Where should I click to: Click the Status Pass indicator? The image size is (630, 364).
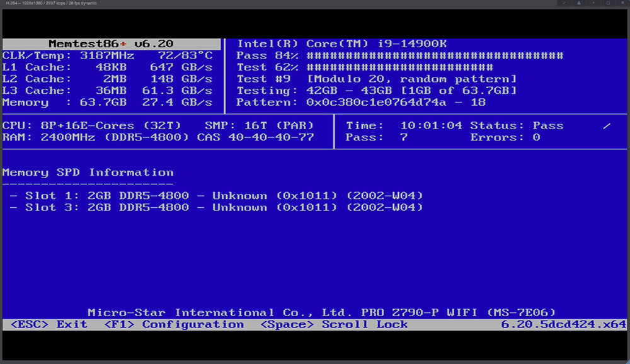(517, 125)
